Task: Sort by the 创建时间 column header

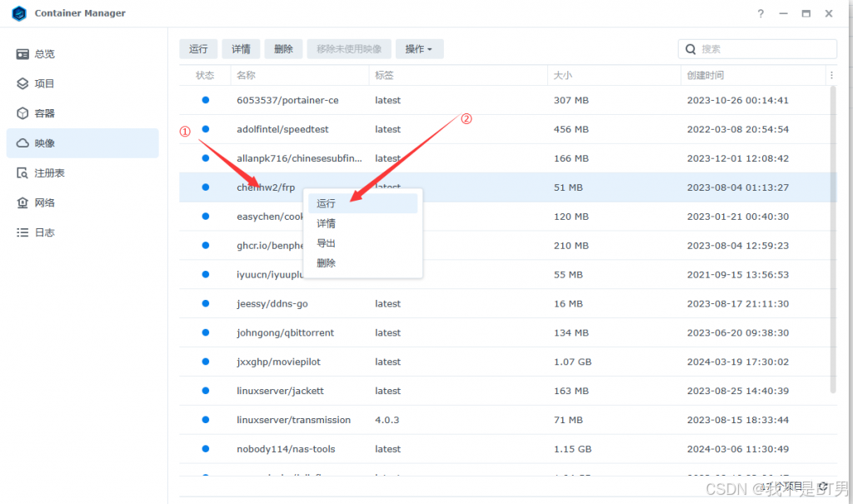Action: (x=753, y=75)
